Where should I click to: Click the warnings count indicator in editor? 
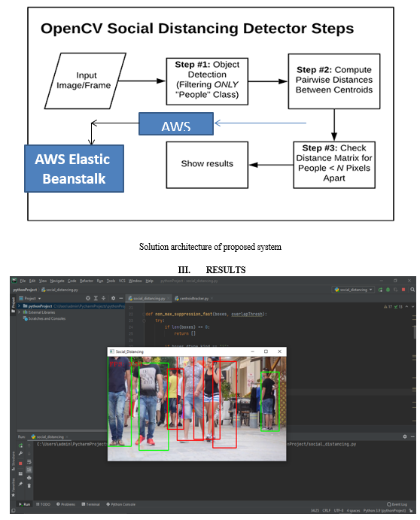388,307
